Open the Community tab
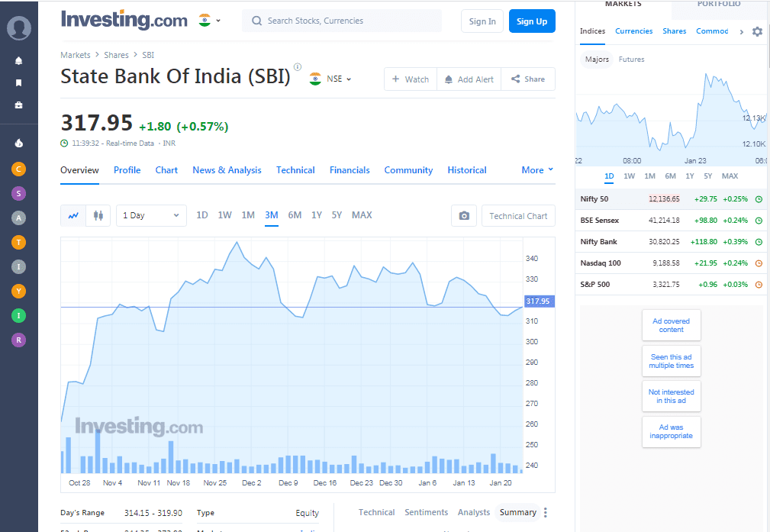The height and width of the screenshot is (532, 770). (x=408, y=170)
